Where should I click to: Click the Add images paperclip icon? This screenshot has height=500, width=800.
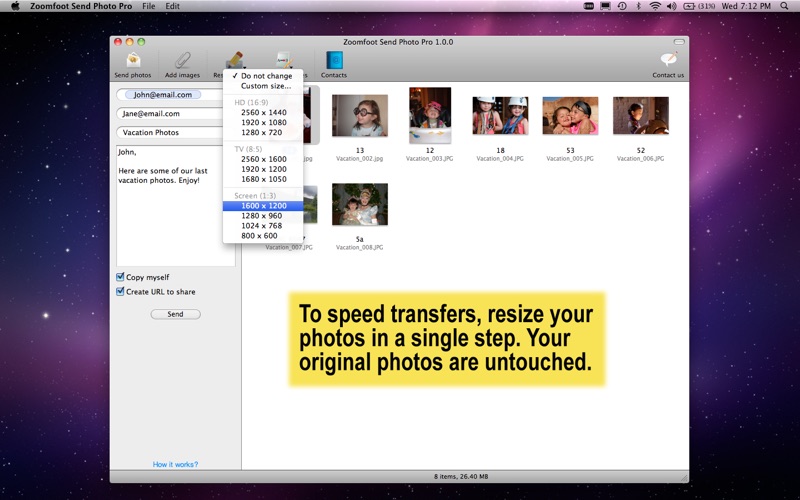[182, 60]
